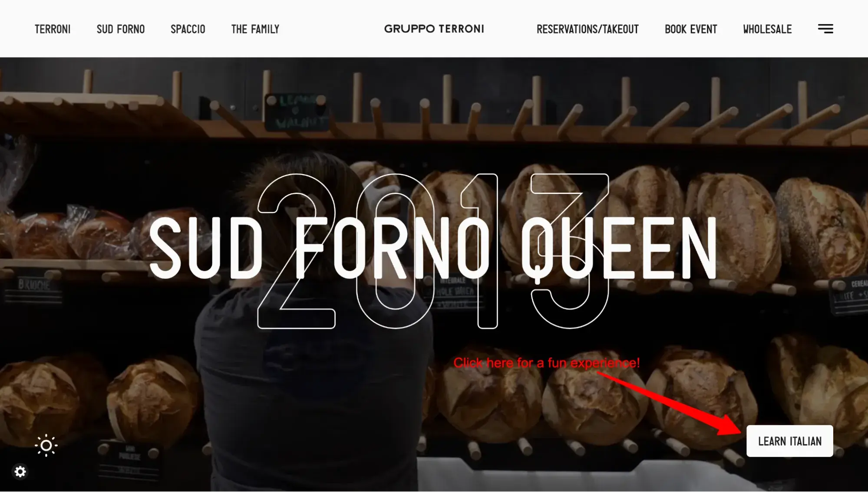Open the Terroni menu item

coord(53,29)
